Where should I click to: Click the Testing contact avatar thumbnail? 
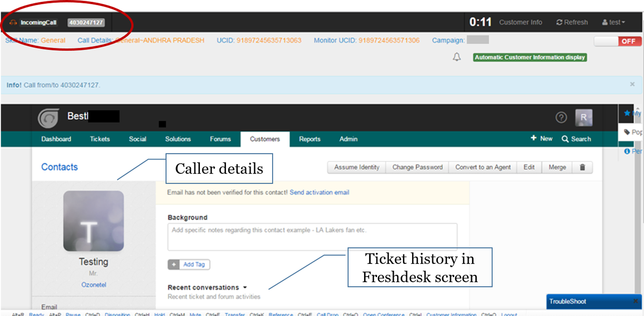(93, 221)
